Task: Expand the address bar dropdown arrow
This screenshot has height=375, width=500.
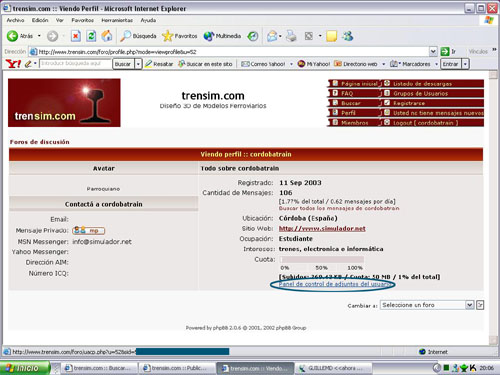Action: coord(433,52)
